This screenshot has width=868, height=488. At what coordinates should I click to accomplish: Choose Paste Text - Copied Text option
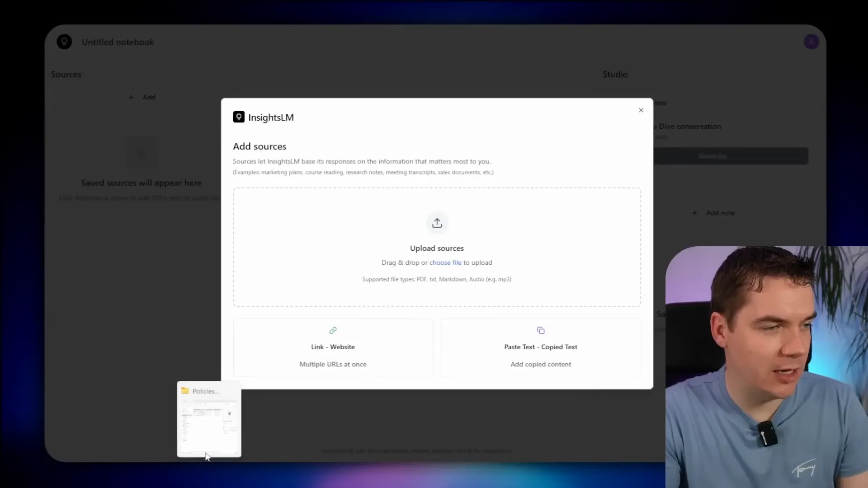pyautogui.click(x=541, y=347)
